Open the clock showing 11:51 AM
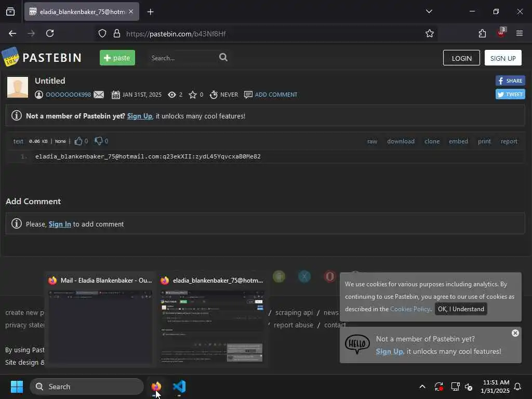The width and height of the screenshot is (532, 399). (495, 387)
